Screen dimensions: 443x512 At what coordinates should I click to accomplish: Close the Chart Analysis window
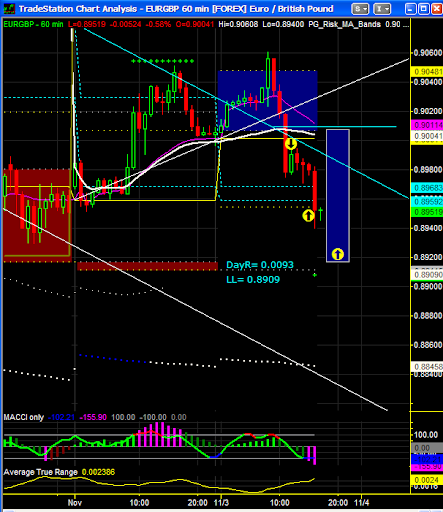click(x=437, y=9)
